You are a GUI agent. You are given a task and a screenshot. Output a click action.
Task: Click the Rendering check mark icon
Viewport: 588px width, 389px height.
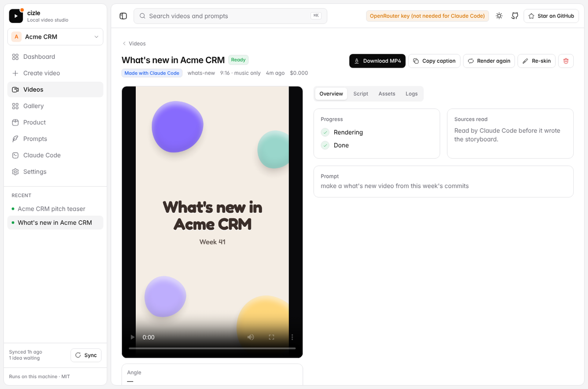(x=325, y=132)
